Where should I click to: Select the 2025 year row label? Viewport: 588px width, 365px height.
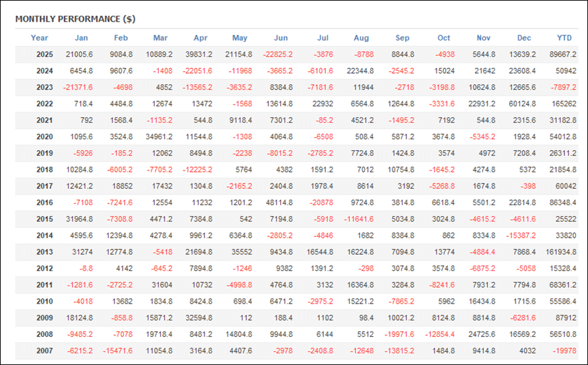pyautogui.click(x=45, y=55)
